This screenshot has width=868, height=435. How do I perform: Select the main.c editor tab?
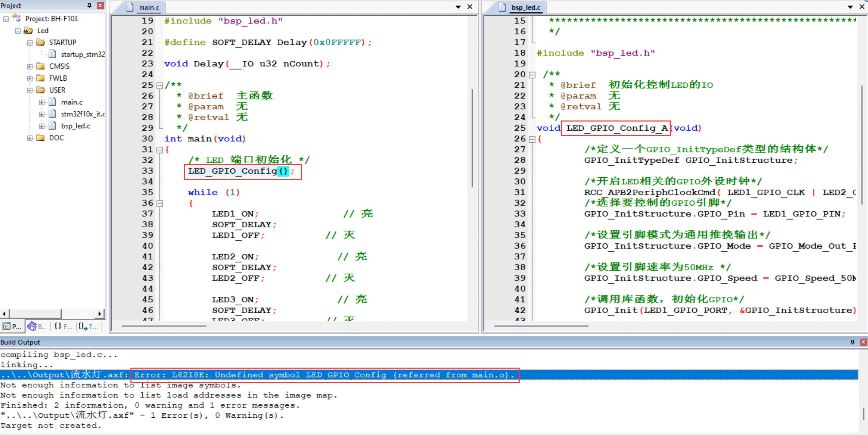[x=148, y=7]
